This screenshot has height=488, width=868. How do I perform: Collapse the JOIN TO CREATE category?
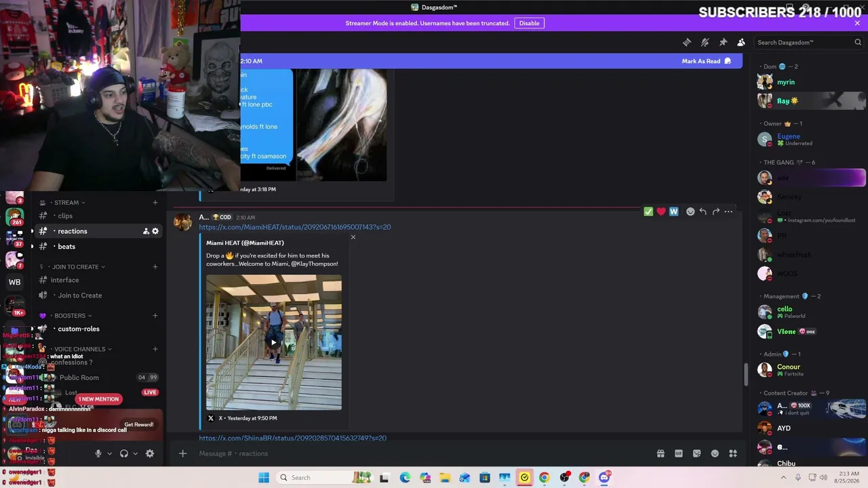[x=75, y=267]
